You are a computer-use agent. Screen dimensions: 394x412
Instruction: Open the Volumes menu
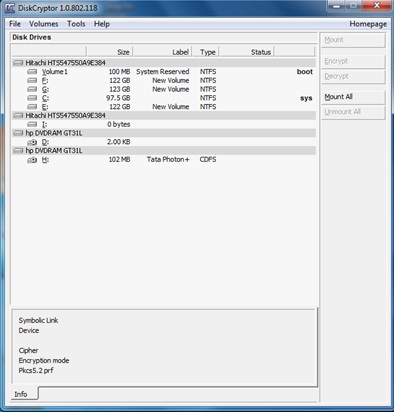(44, 24)
